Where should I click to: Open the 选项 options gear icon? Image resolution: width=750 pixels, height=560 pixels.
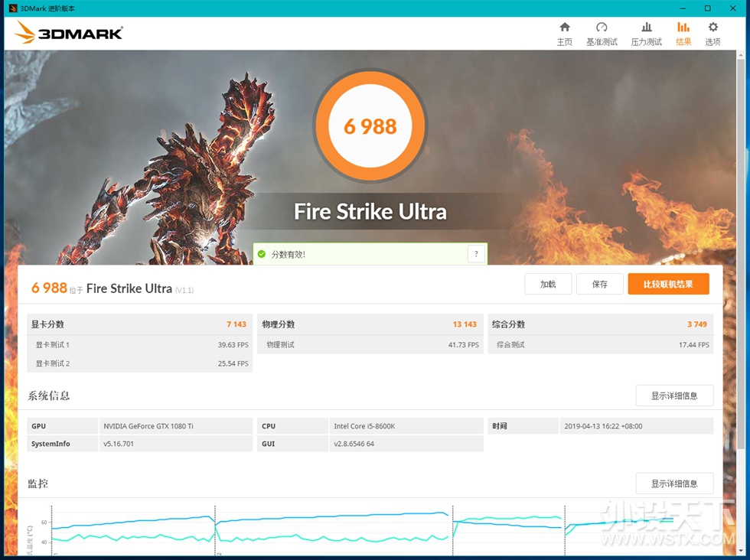click(712, 28)
